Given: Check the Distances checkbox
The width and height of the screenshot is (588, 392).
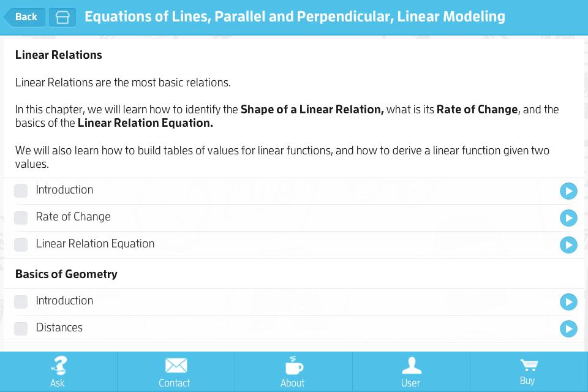Looking at the screenshot, I should click(21, 329).
